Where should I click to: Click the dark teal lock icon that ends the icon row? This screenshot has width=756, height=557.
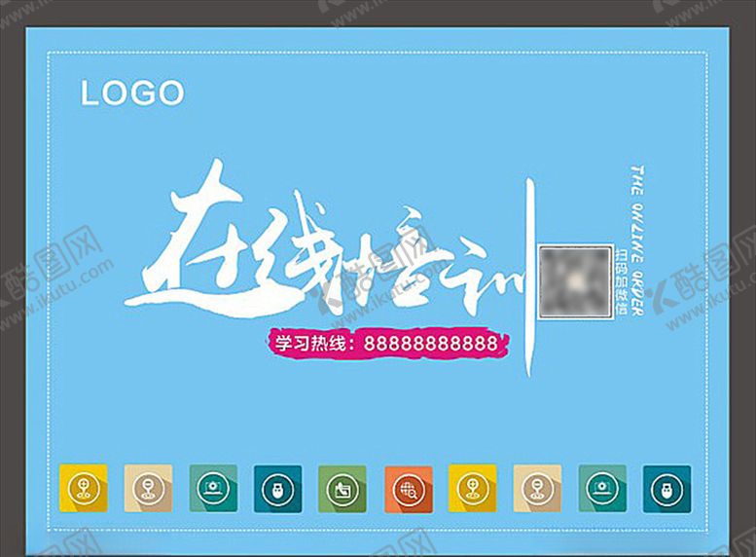click(666, 489)
